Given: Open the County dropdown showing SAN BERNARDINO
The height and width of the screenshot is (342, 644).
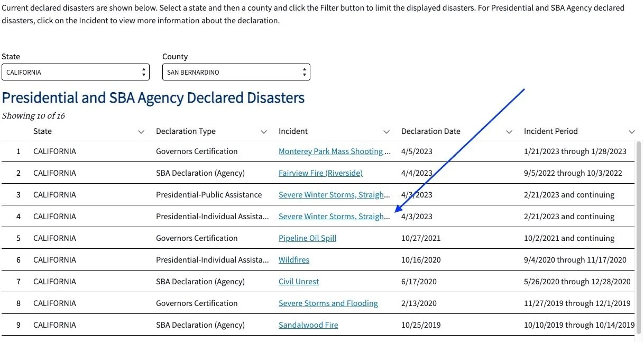Looking at the screenshot, I should click(236, 72).
